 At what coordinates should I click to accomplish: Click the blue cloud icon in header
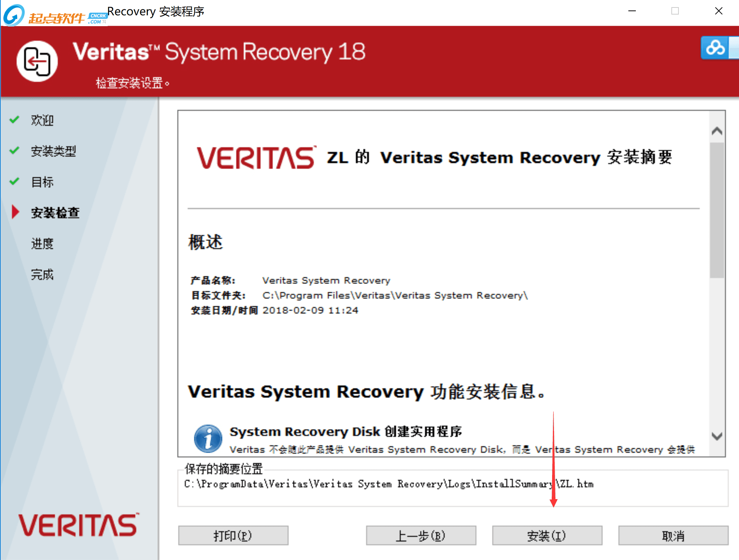point(715,48)
